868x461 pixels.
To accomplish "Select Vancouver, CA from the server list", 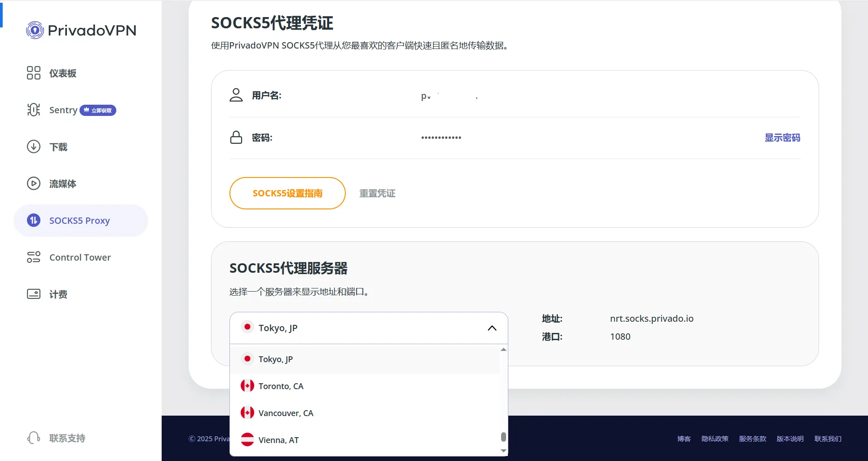I will tap(365, 413).
